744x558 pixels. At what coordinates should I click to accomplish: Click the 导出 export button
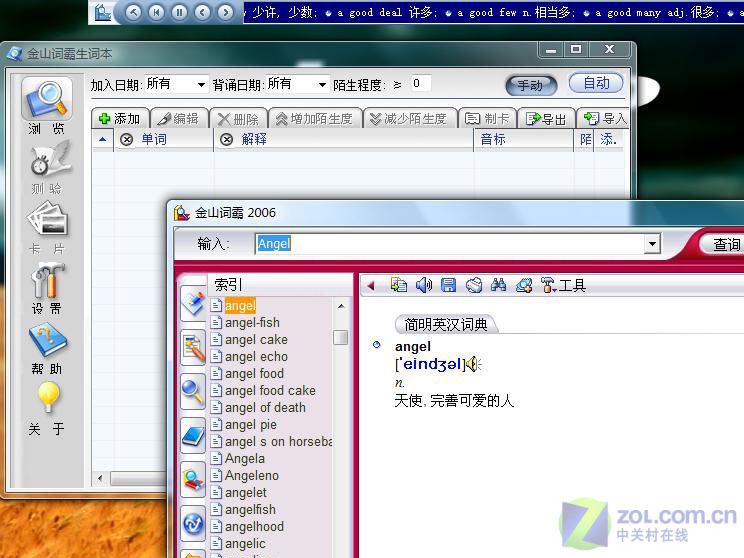(546, 119)
